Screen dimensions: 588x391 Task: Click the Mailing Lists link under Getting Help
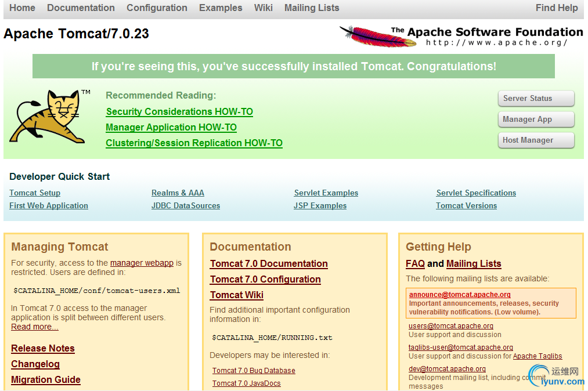point(474,263)
